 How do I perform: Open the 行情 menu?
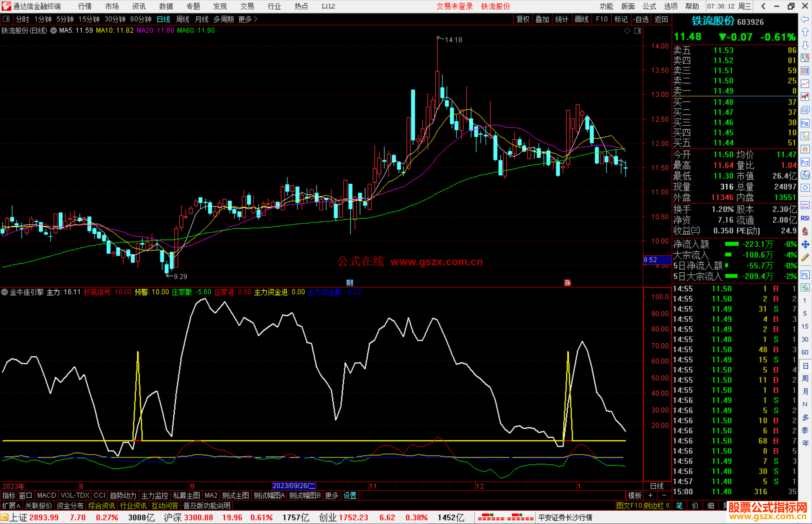pyautogui.click(x=85, y=6)
